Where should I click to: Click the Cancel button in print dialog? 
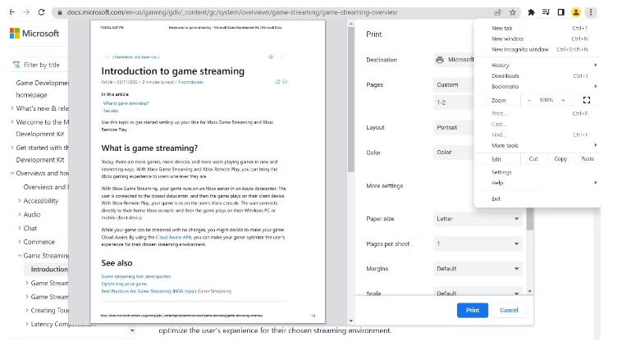click(x=509, y=310)
